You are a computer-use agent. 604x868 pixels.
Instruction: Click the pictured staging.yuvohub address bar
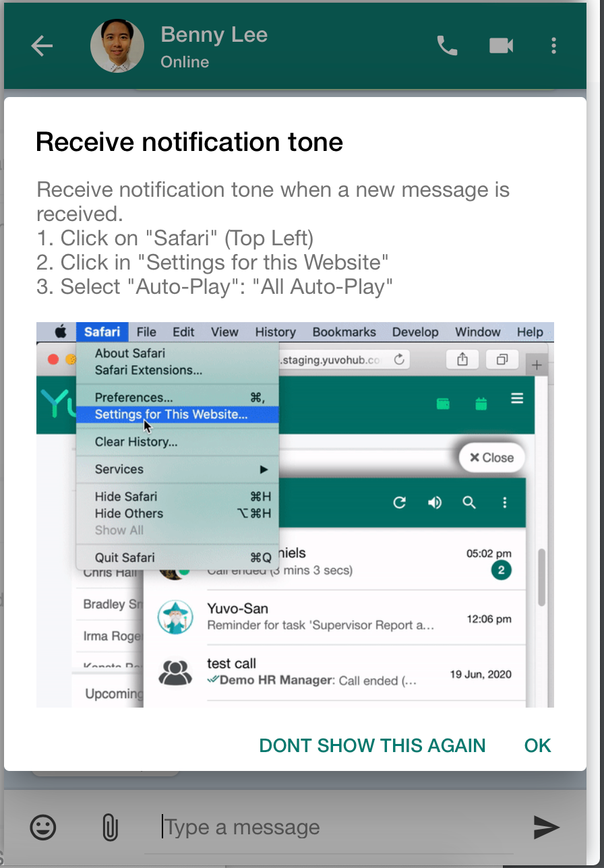point(344,359)
